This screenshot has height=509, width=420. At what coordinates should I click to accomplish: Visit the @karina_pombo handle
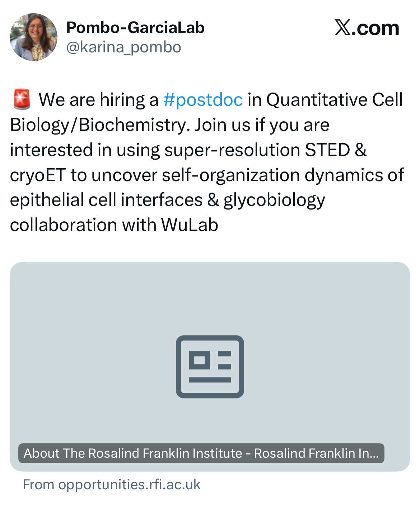tap(123, 47)
